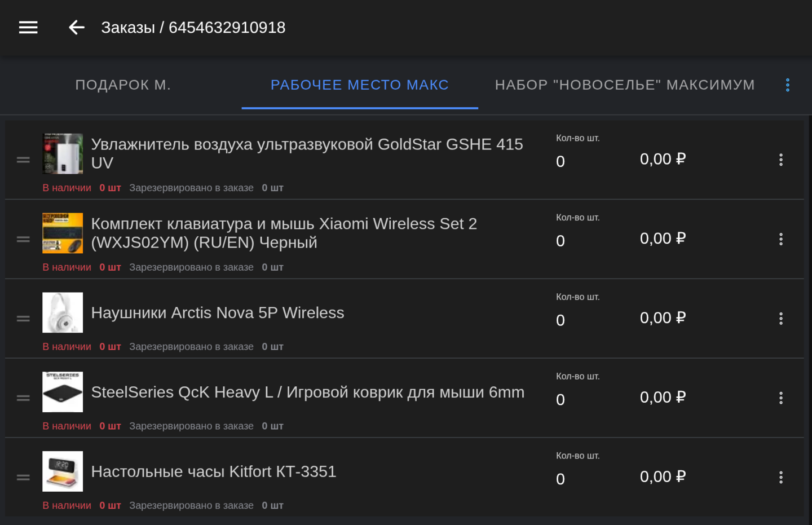Open options menu for Arctis Nova headphones
Image resolution: width=812 pixels, height=525 pixels.
780,319
